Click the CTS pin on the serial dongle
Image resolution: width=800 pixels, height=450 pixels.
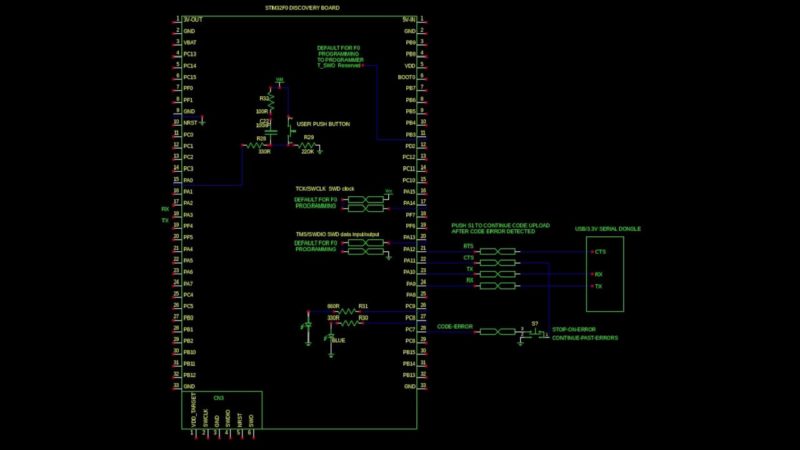[x=600, y=252]
